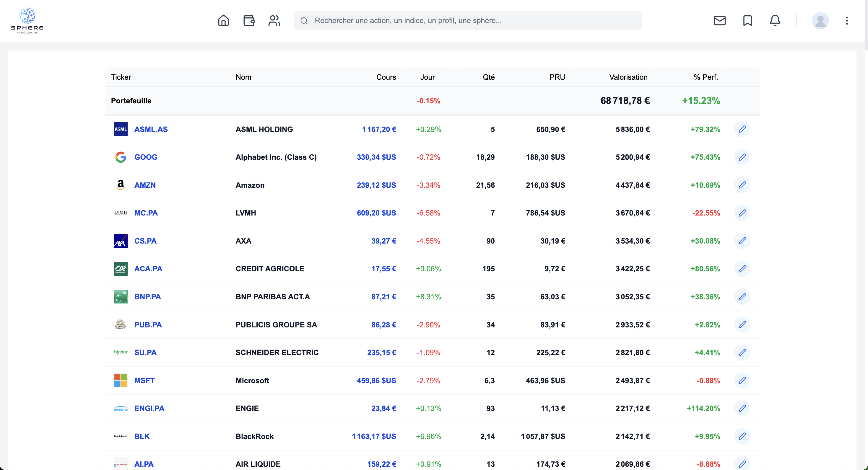Open the community users icon

(274, 21)
